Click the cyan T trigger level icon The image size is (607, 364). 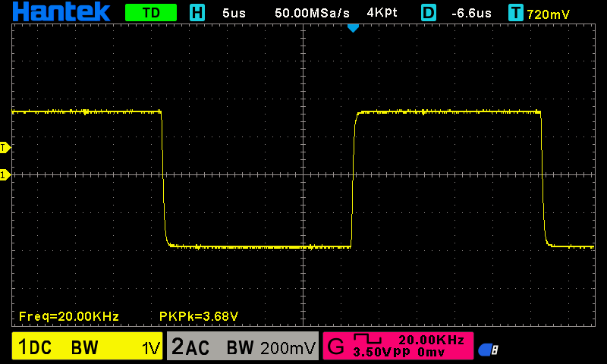pos(516,13)
